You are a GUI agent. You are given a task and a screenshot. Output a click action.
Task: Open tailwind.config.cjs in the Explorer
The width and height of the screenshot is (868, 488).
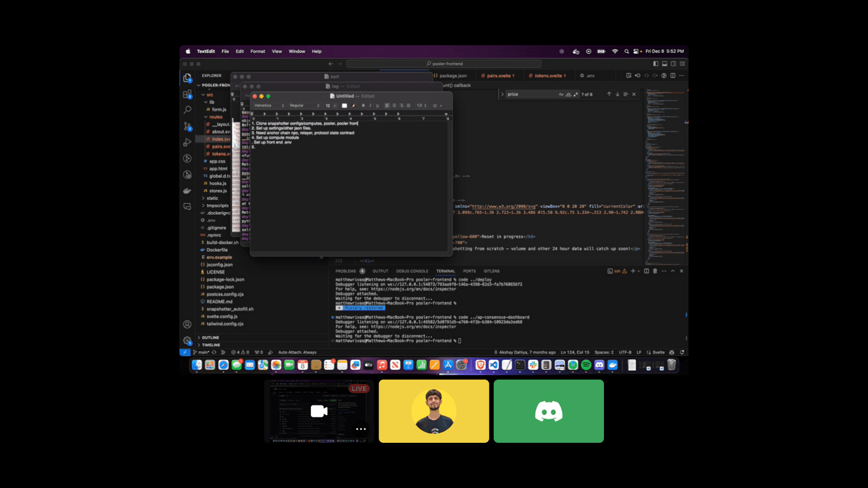click(225, 324)
